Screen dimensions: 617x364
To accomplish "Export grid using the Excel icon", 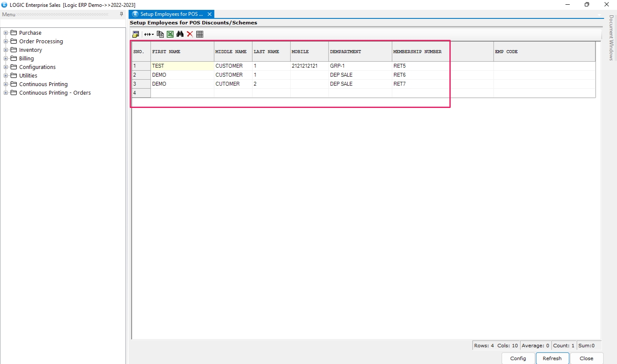I will [170, 34].
